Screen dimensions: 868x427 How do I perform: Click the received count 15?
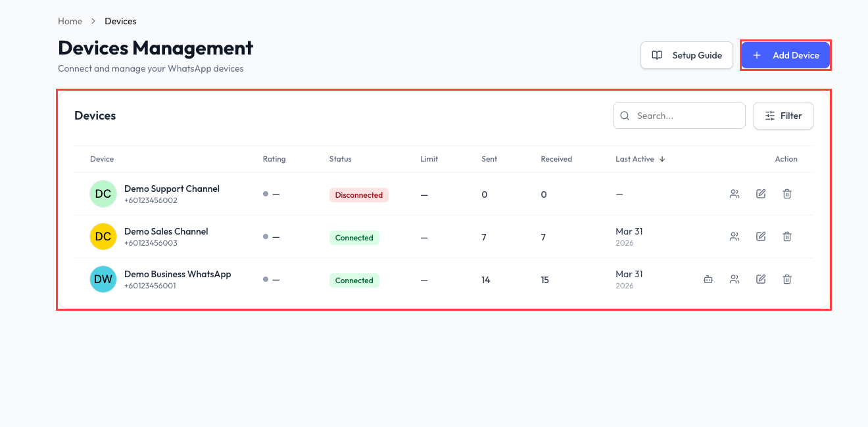544,280
